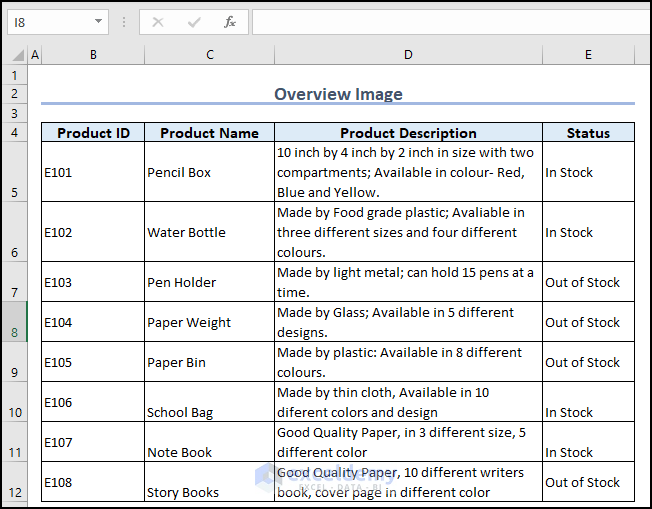Click the Enter checkmark icon in formula bar
This screenshot has height=509, width=652.
[194, 22]
